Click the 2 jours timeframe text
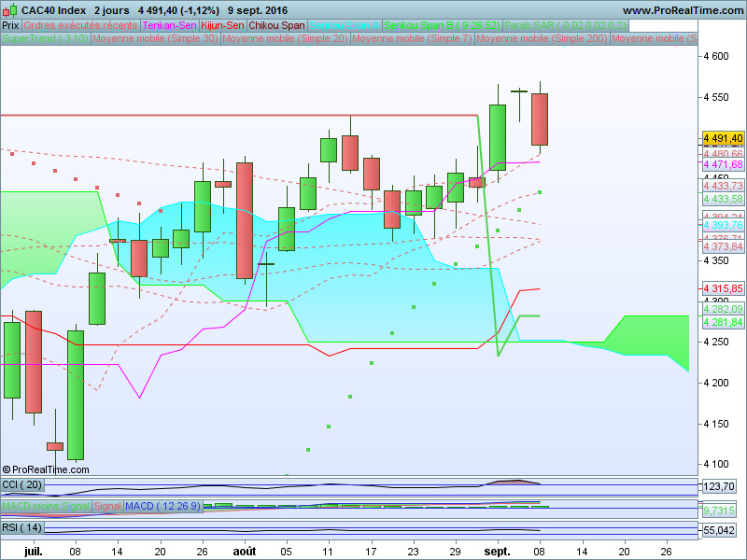The image size is (747, 560). 112,10
